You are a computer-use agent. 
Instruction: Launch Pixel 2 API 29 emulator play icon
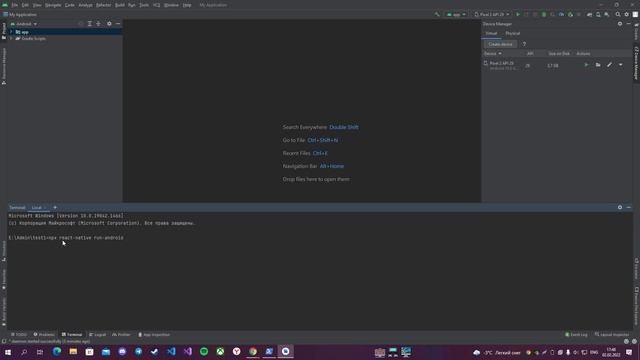pos(587,65)
